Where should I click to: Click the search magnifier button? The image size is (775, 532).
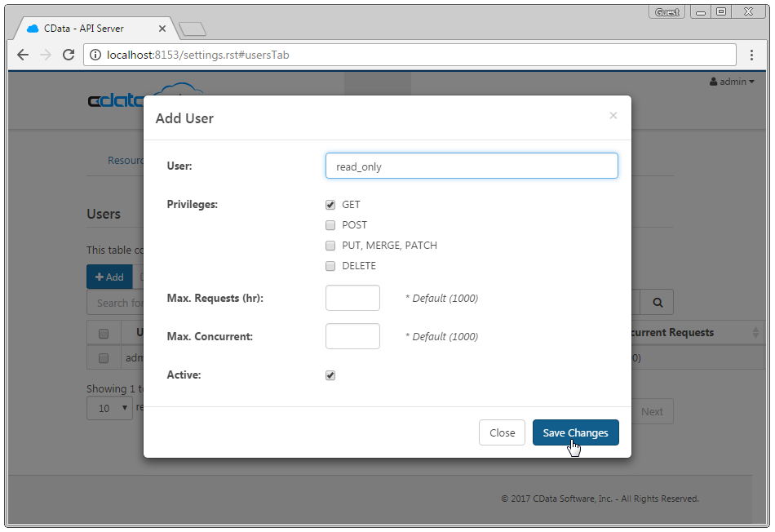pyautogui.click(x=657, y=303)
